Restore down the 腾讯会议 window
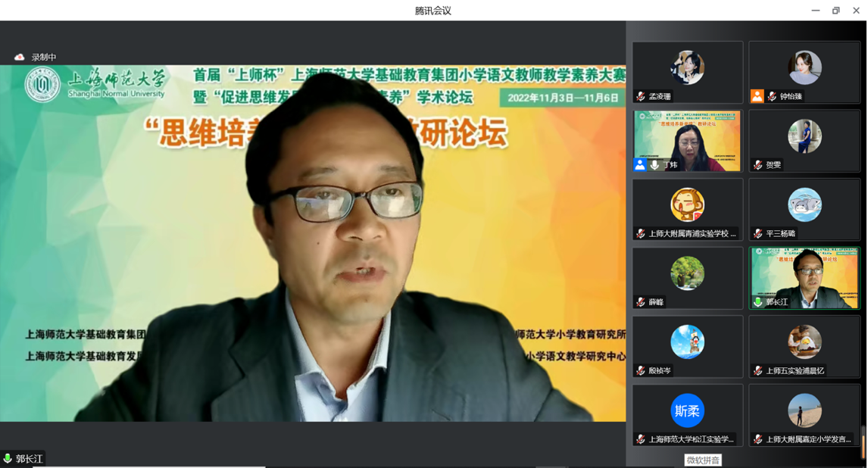This screenshot has width=868, height=468. click(836, 11)
